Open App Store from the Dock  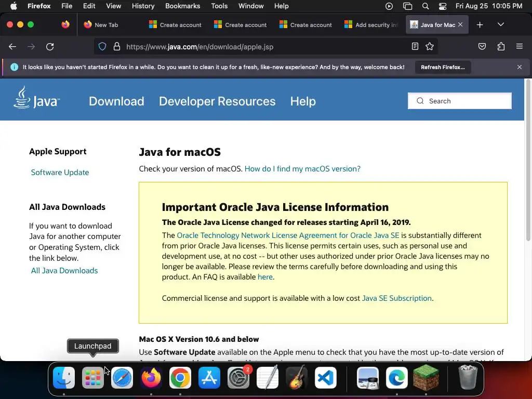click(x=209, y=378)
